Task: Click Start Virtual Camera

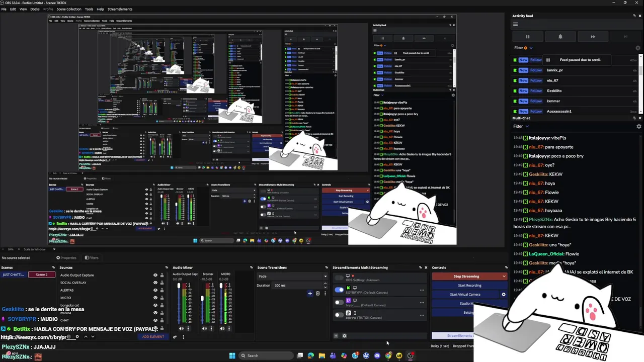Action: [465, 295]
